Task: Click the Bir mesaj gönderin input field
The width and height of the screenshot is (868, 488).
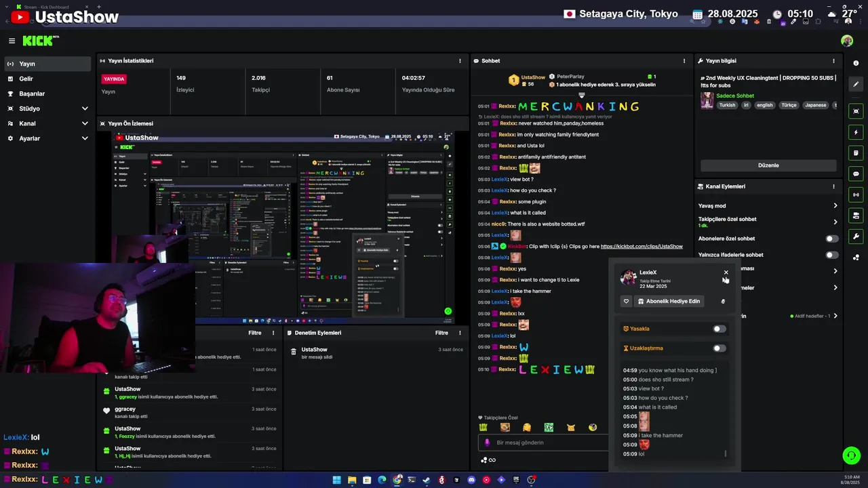Action: coord(542,443)
